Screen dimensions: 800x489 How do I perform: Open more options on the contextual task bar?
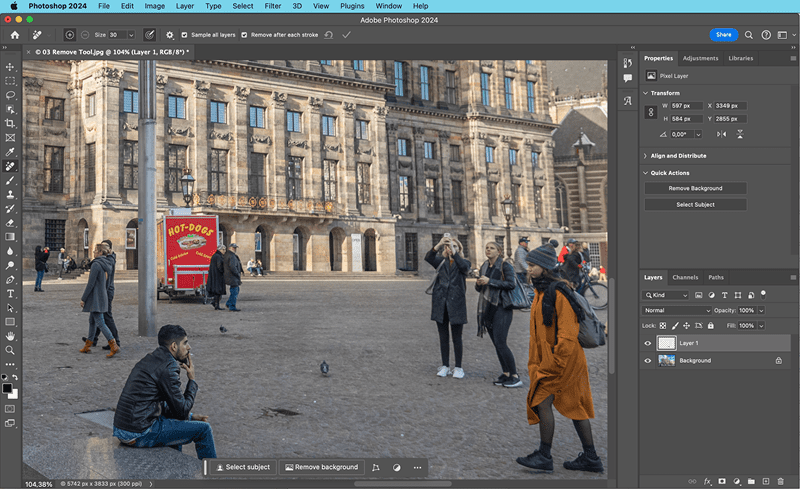point(417,468)
